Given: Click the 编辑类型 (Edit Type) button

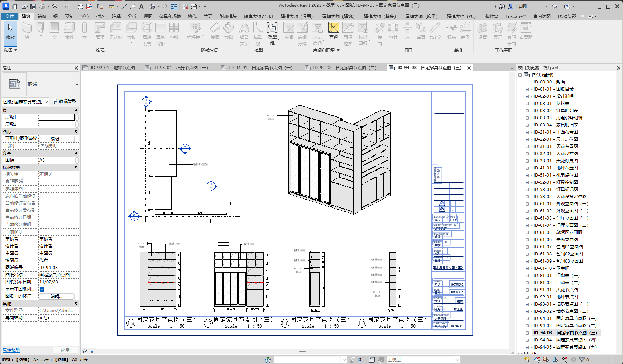Looking at the screenshot, I should pyautogui.click(x=64, y=101).
